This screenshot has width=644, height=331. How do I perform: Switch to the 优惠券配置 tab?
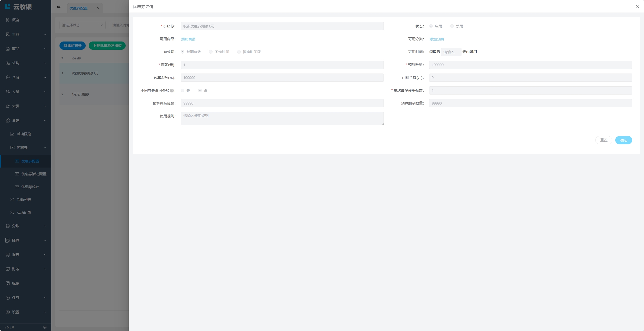(78, 8)
